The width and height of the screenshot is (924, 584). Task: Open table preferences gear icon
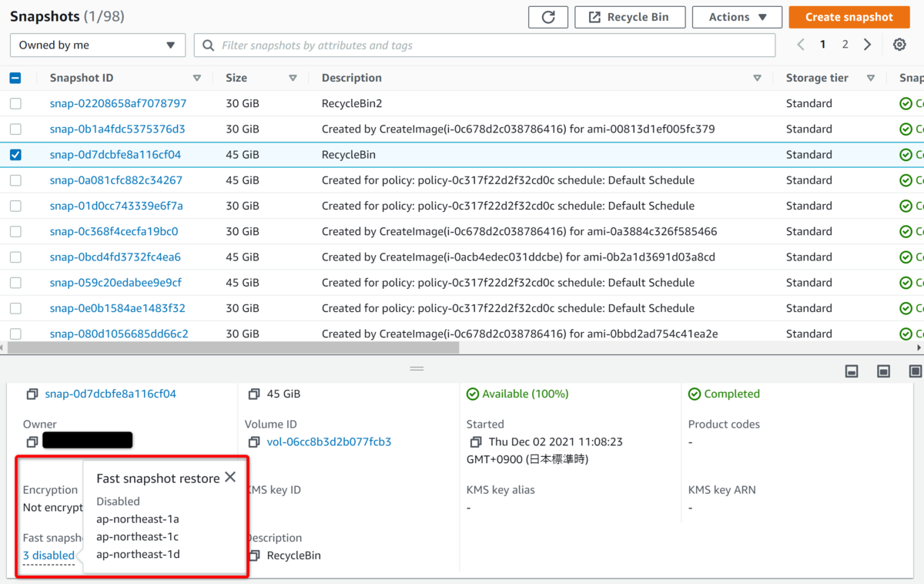pos(899,45)
